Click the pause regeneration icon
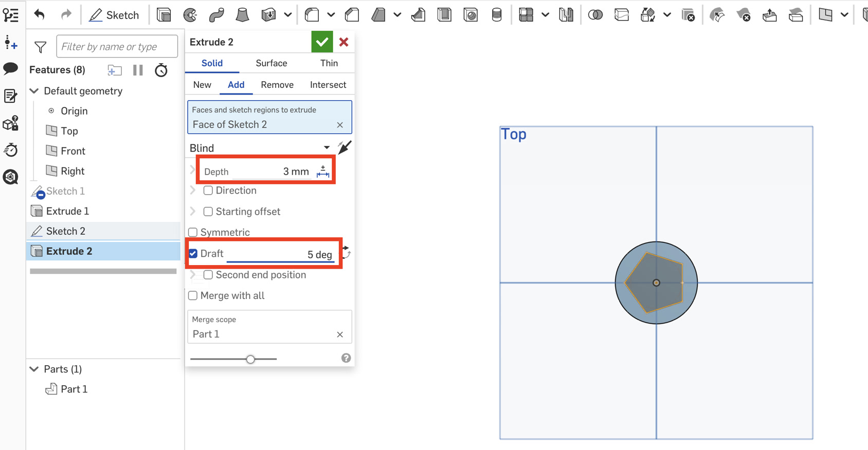 click(x=138, y=70)
